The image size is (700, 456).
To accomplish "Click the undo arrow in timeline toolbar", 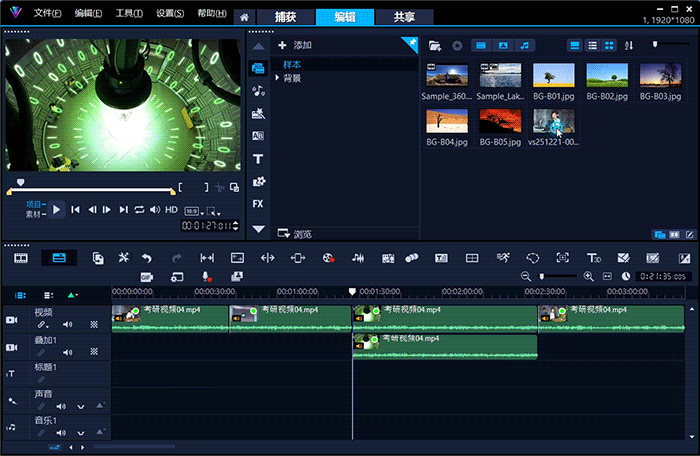I will pyautogui.click(x=147, y=258).
